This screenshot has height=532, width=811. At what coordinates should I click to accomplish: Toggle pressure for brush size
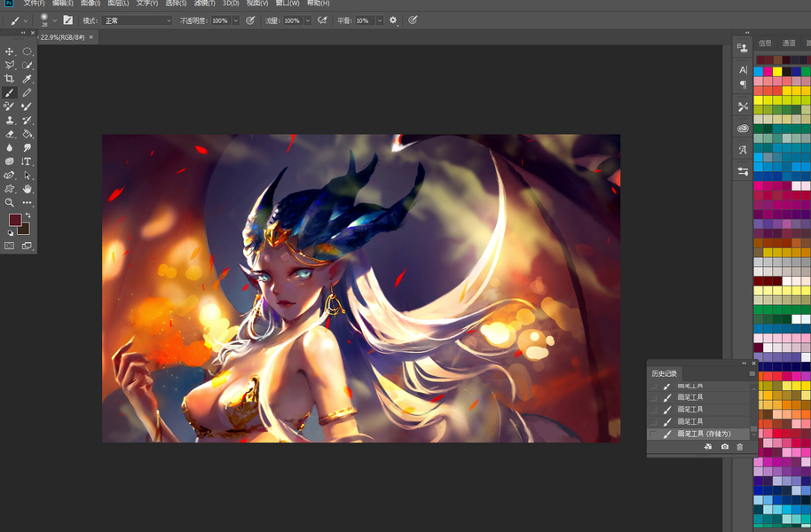point(413,20)
